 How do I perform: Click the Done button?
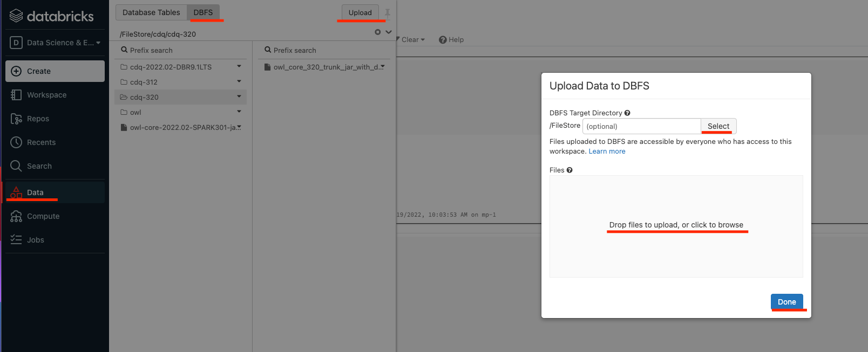pyautogui.click(x=787, y=302)
